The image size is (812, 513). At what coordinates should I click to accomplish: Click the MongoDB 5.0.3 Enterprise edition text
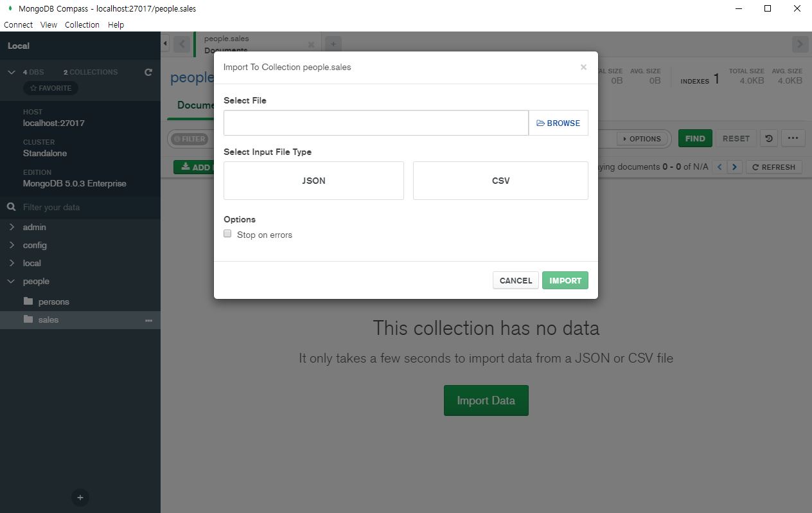click(x=75, y=183)
